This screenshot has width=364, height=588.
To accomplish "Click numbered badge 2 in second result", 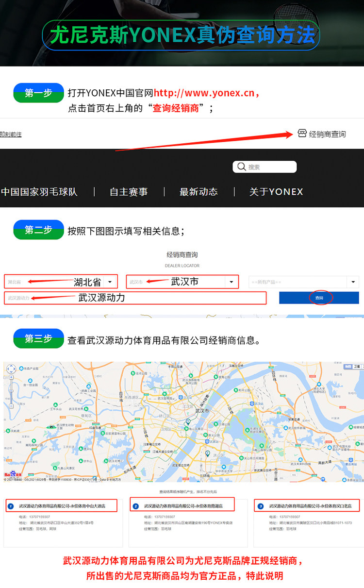I will click(x=135, y=506).
